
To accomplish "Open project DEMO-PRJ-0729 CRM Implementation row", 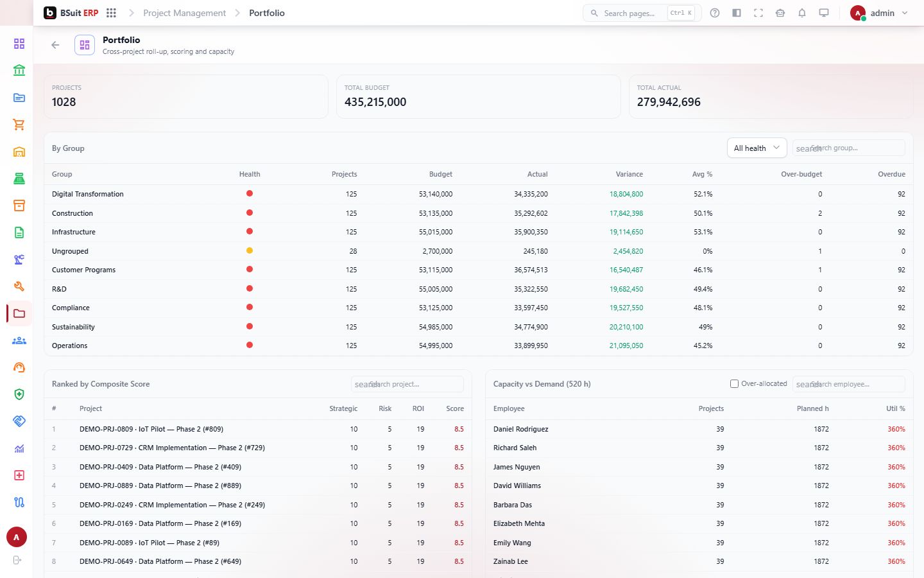I will tap(258, 448).
